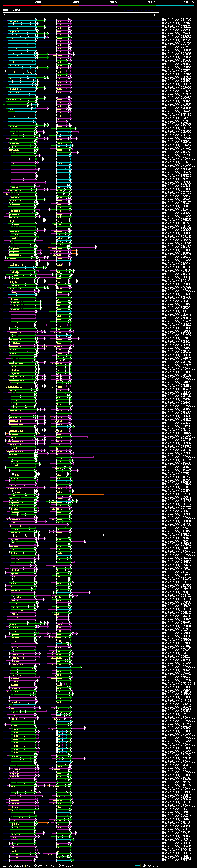Select the UniRef100_B9RIB5 label

click(x=177, y=115)
